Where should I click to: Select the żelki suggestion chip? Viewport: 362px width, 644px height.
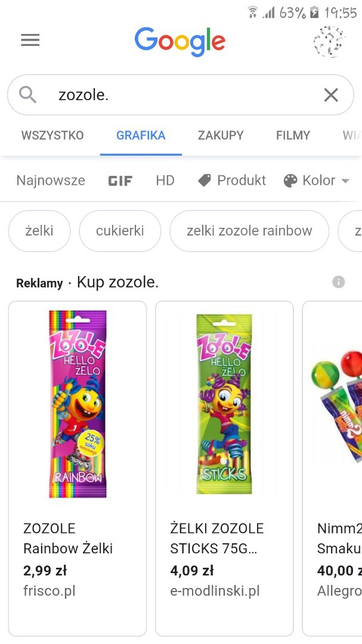click(39, 231)
